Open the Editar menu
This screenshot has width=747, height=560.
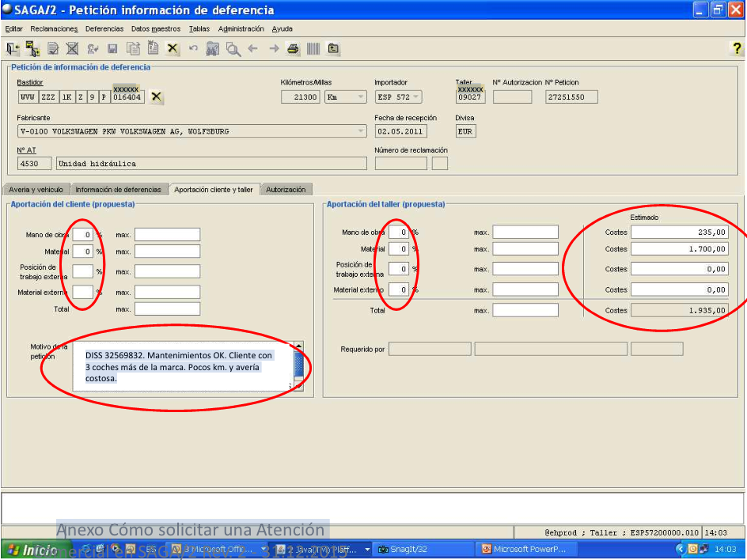pyautogui.click(x=13, y=29)
